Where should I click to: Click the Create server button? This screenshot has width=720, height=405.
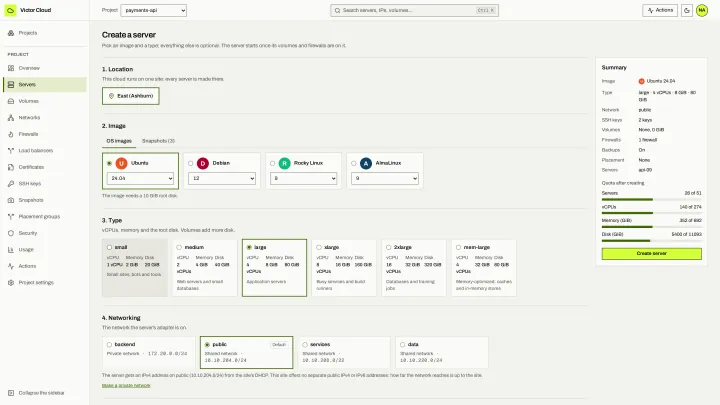pyautogui.click(x=652, y=253)
